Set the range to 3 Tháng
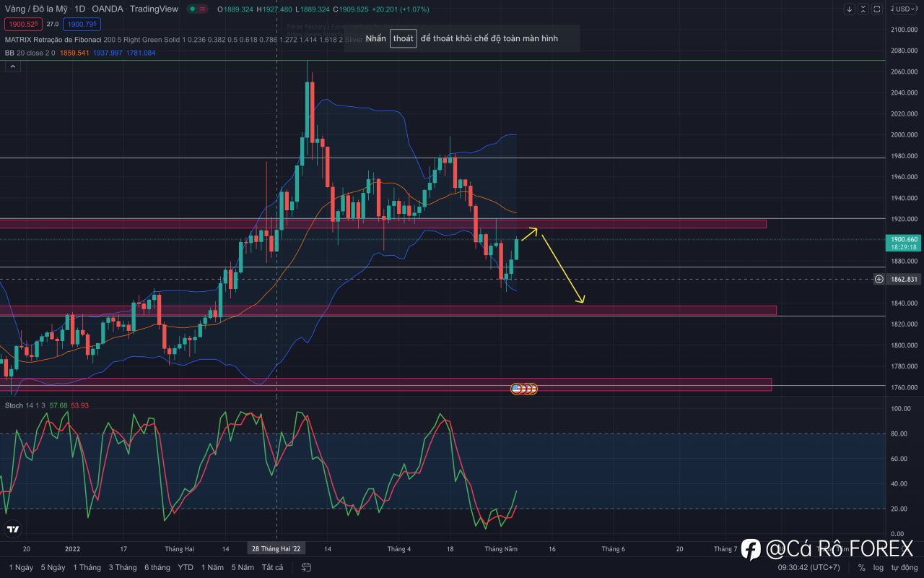924x578 pixels. [x=123, y=568]
